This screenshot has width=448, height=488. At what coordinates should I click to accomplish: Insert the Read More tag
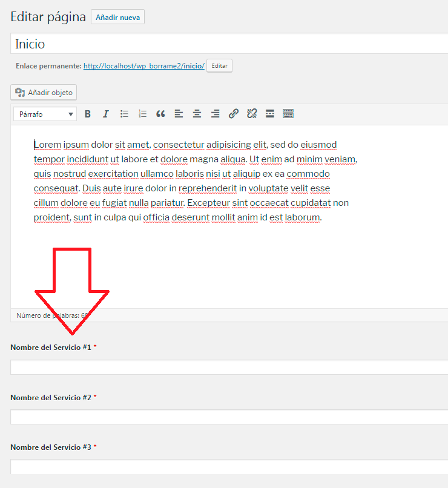click(x=270, y=114)
